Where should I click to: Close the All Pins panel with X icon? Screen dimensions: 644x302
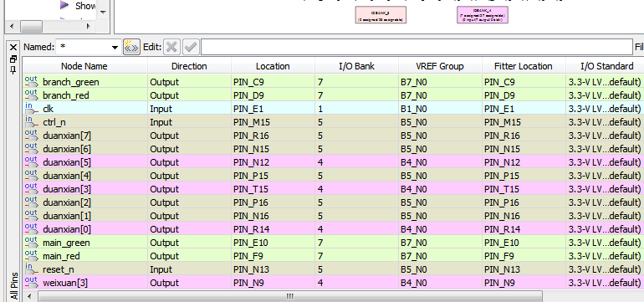(13, 47)
